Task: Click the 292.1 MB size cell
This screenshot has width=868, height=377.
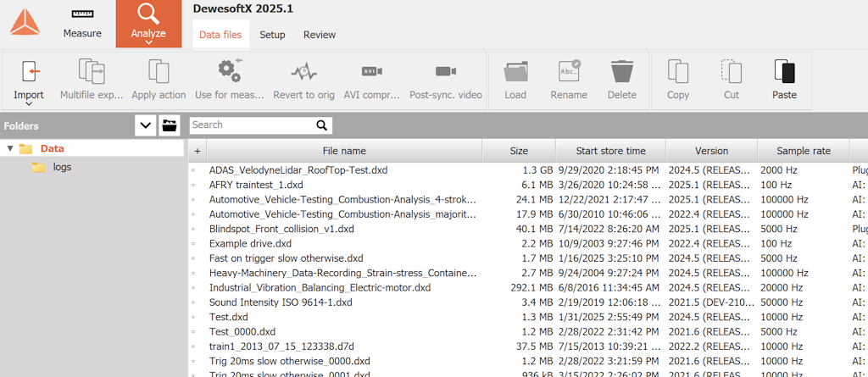Action: coord(531,287)
